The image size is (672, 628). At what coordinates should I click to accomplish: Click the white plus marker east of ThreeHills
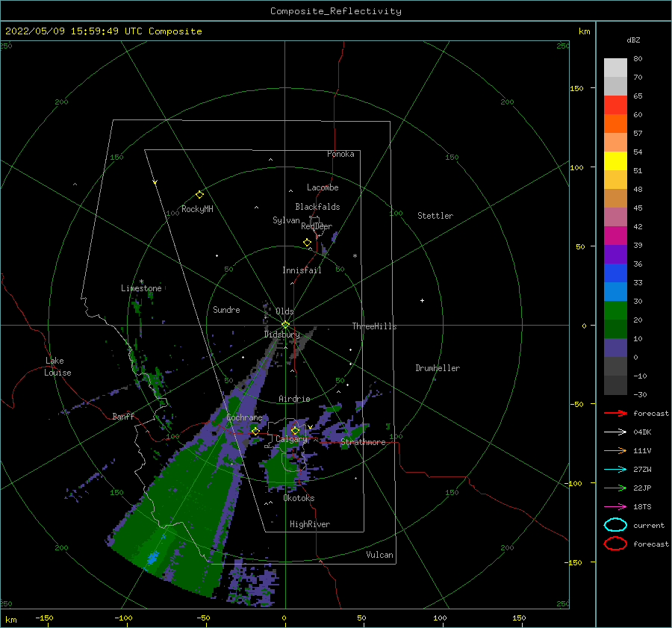pyautogui.click(x=422, y=300)
